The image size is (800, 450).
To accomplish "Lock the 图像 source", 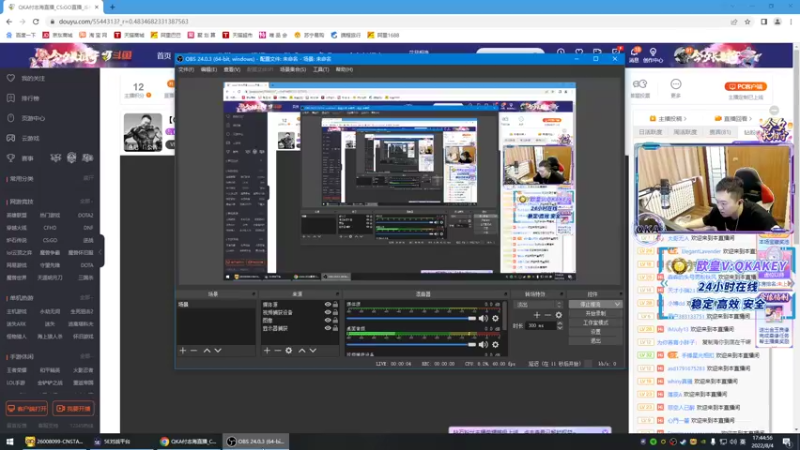I will (335, 320).
